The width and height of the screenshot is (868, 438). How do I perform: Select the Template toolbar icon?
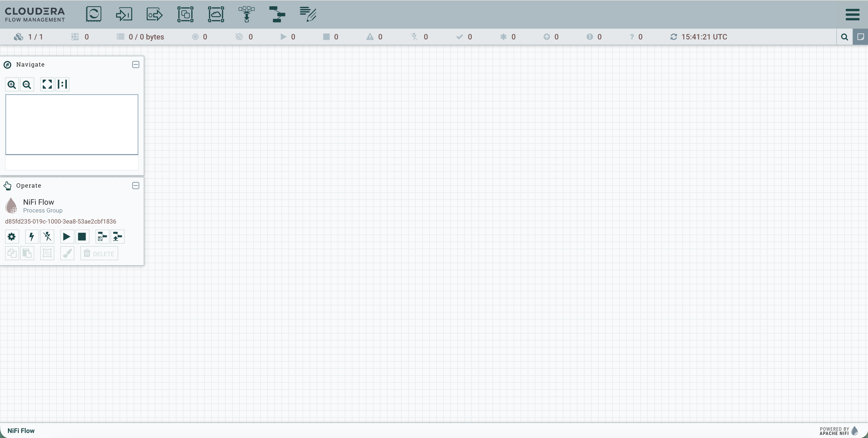point(277,14)
